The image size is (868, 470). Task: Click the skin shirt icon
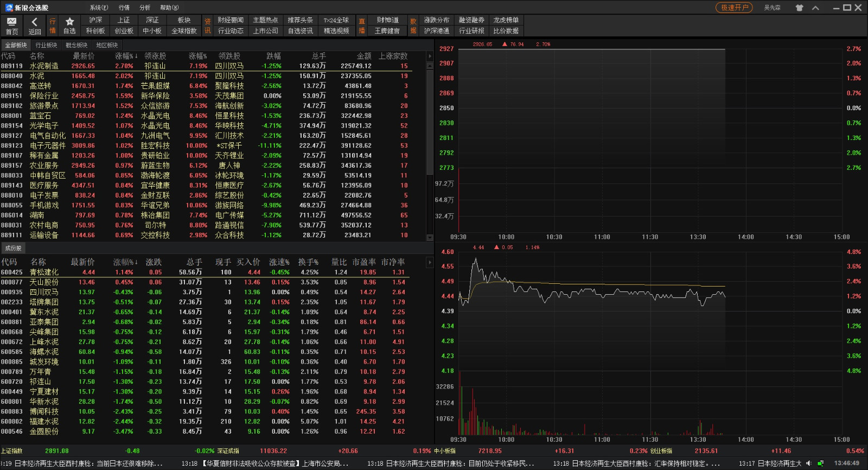(x=799, y=8)
